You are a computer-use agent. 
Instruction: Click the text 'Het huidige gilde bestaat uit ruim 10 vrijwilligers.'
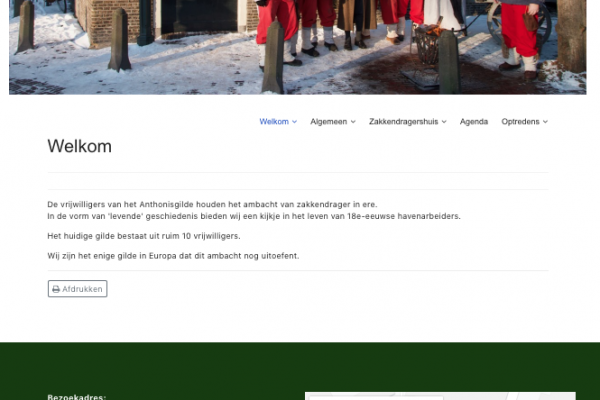[144, 236]
